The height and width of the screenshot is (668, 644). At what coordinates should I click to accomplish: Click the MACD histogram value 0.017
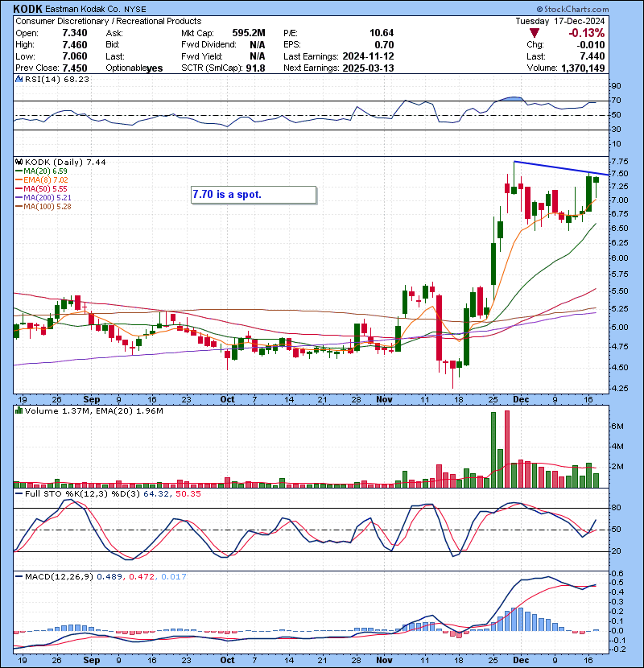(173, 577)
